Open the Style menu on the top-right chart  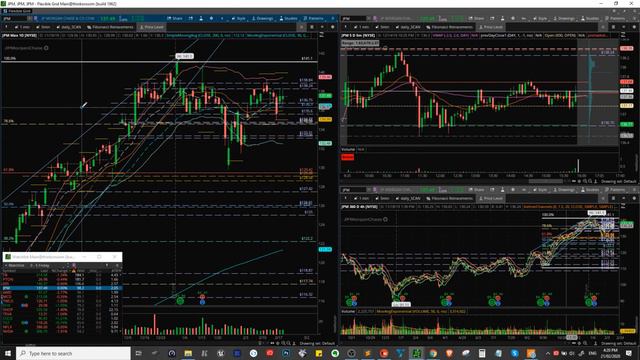point(540,18)
